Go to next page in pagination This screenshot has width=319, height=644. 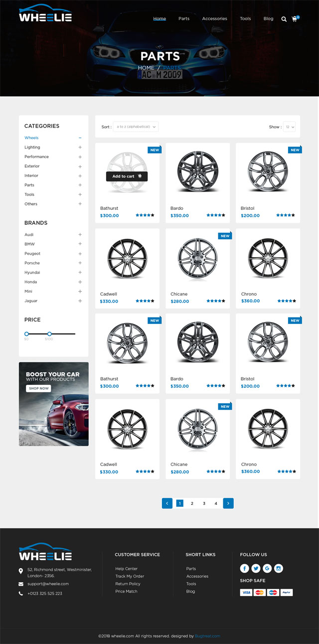click(x=228, y=503)
